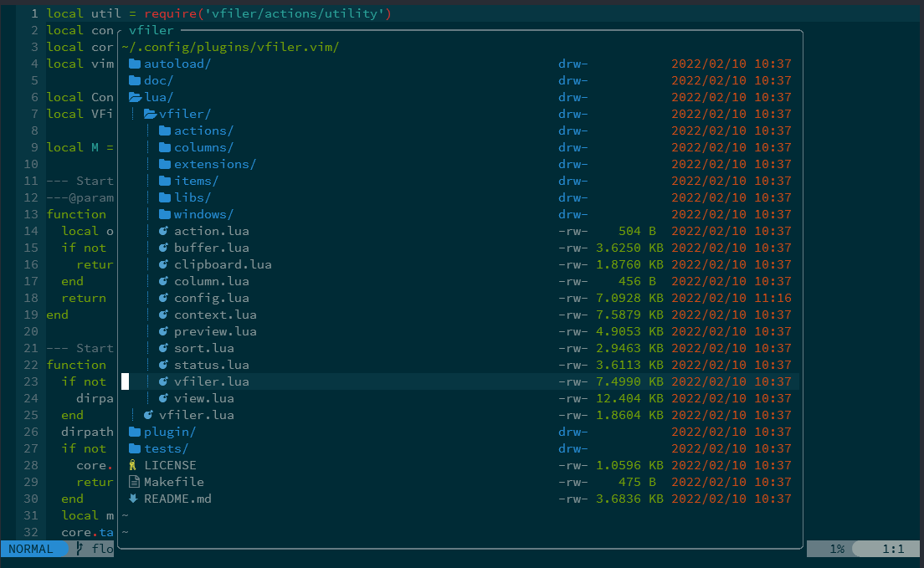Click the Lua icon beside buffer.lua

164,248
